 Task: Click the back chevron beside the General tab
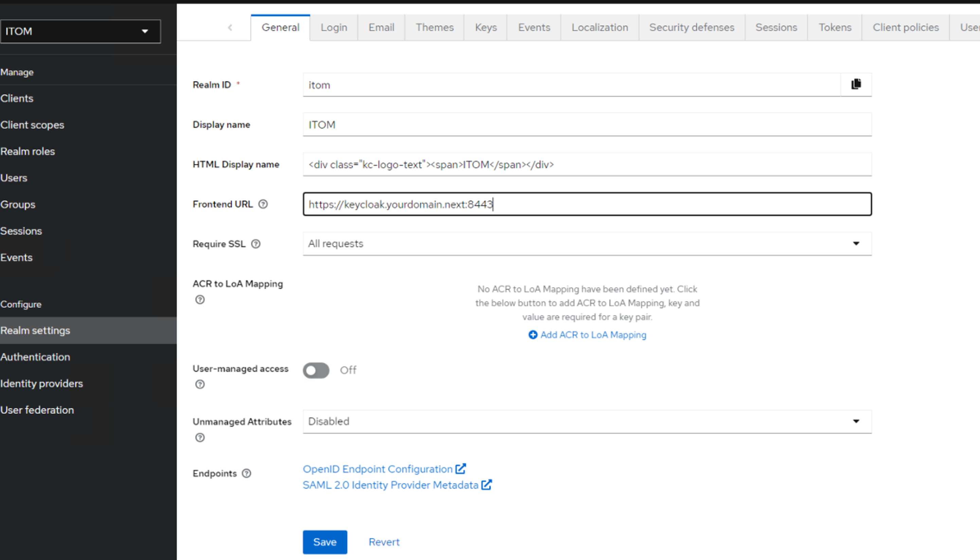point(230,27)
